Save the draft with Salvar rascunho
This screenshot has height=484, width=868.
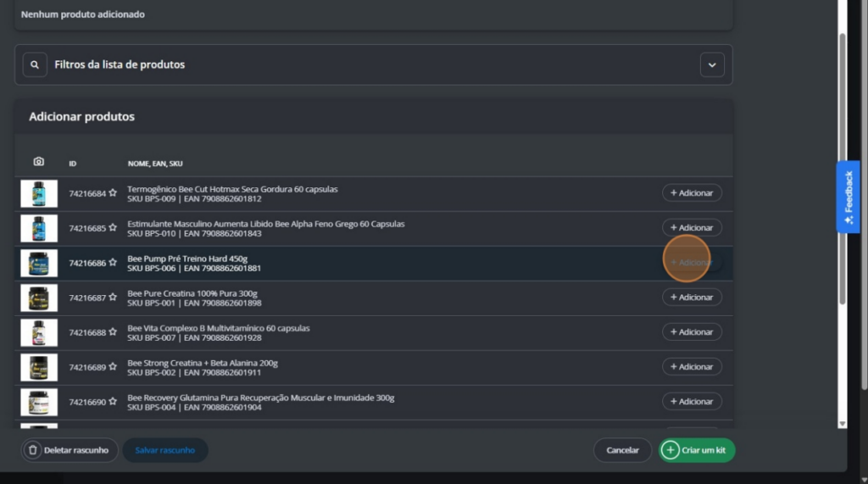165,450
